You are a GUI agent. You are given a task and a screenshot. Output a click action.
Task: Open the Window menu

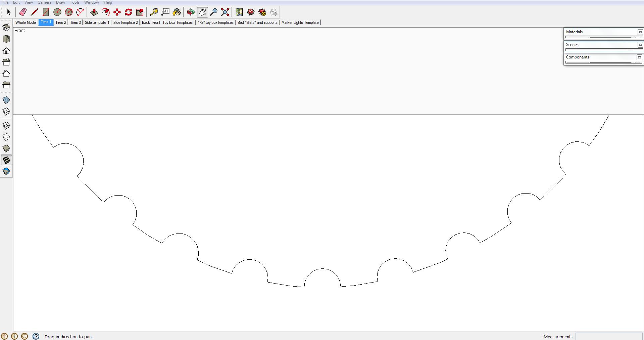pos(91,2)
